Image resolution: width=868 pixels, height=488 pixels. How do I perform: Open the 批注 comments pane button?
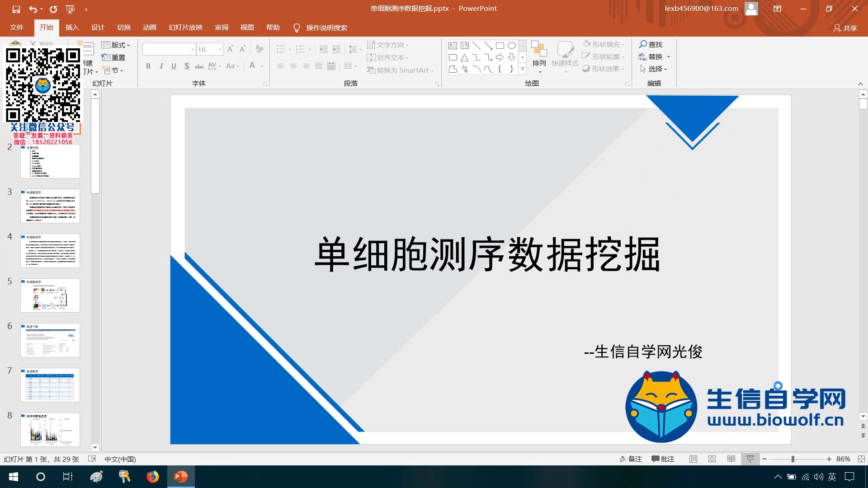pyautogui.click(x=663, y=459)
